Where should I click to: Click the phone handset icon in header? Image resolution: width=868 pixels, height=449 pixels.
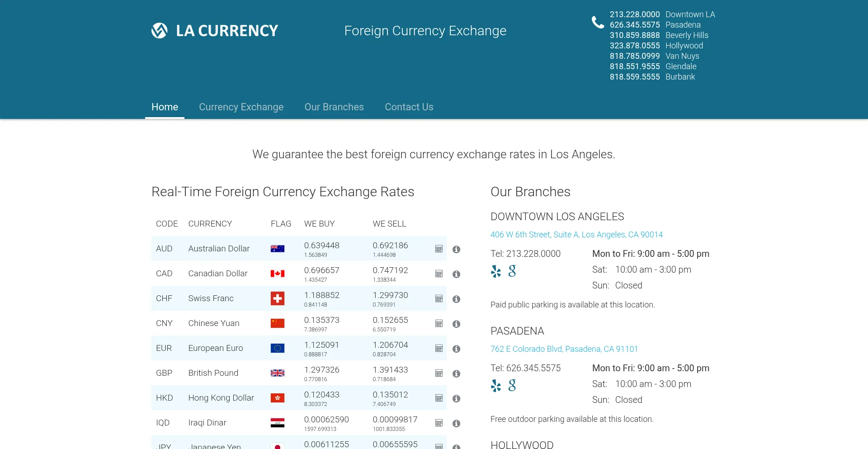coord(597,21)
